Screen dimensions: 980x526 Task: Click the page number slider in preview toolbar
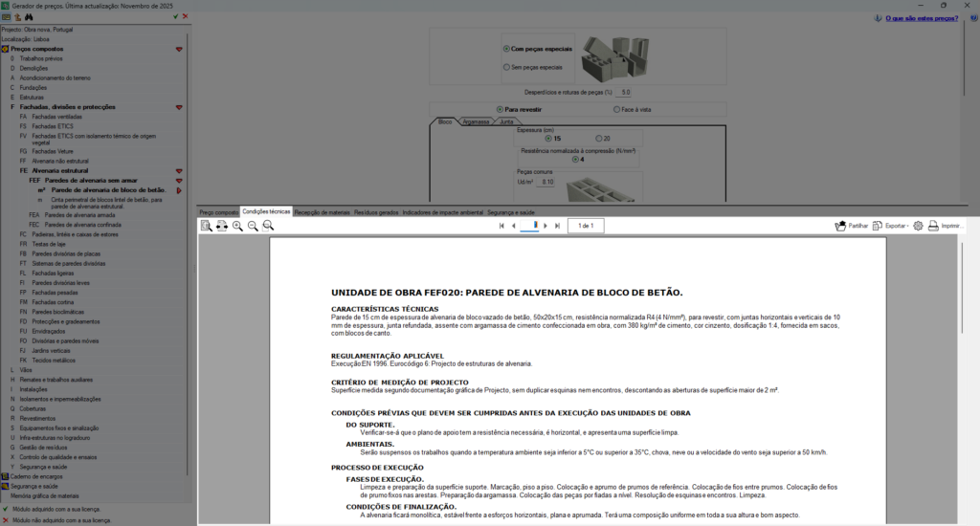[x=529, y=226]
